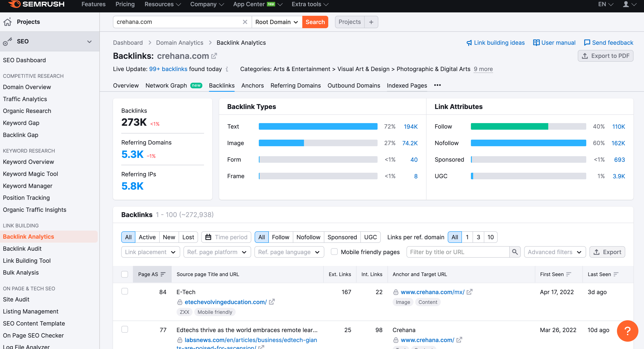644x349 pixels.
Task: Select the New backlinks filter
Action: pos(169,237)
